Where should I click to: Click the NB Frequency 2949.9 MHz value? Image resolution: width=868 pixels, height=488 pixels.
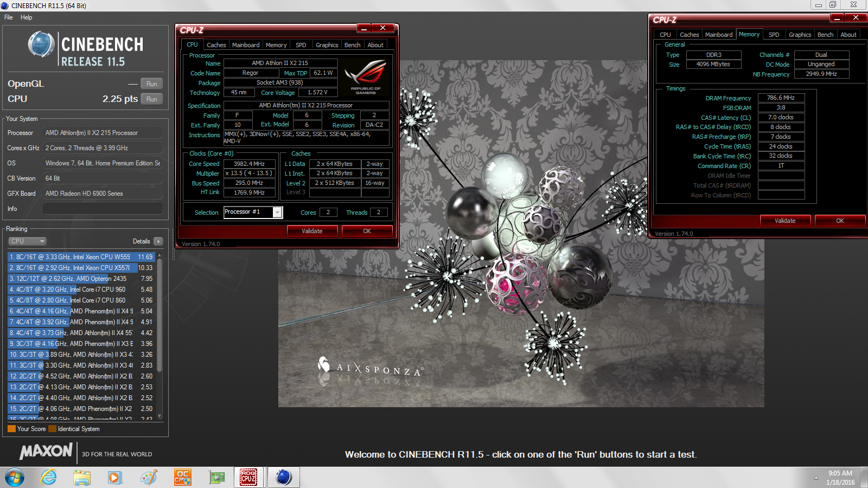pos(821,74)
